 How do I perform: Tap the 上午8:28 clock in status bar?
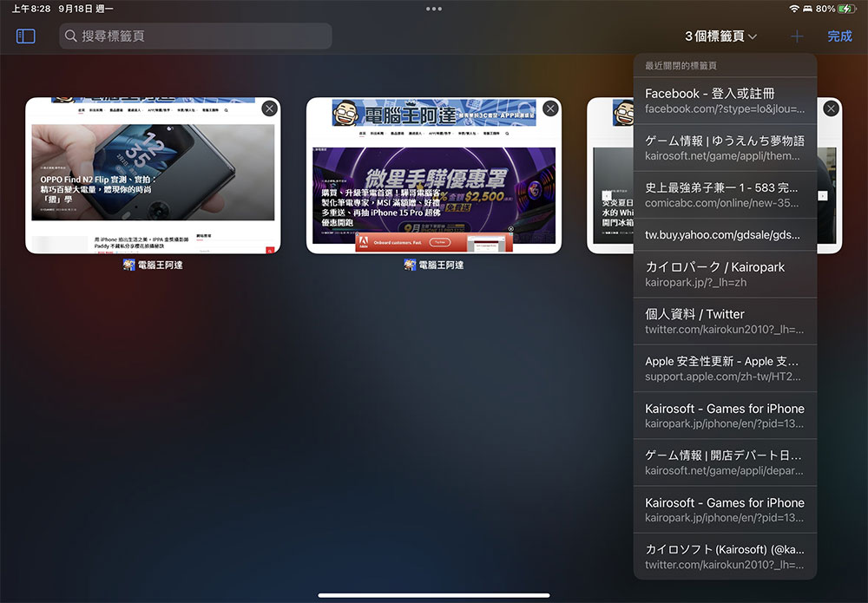31,9
